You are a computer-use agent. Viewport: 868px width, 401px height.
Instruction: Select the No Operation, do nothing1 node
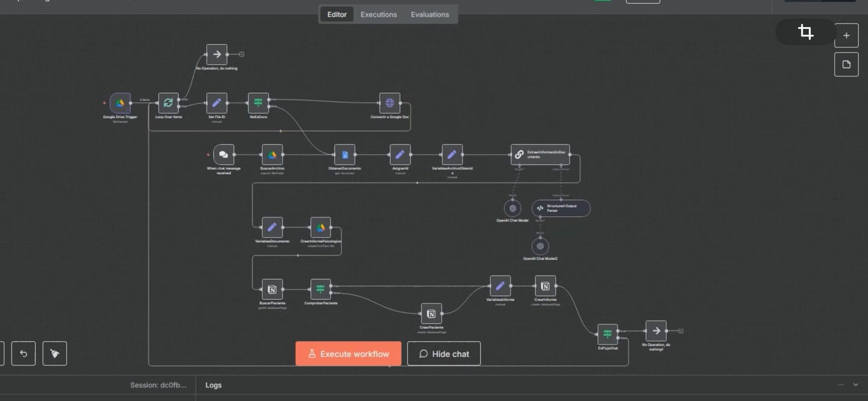pyautogui.click(x=656, y=331)
